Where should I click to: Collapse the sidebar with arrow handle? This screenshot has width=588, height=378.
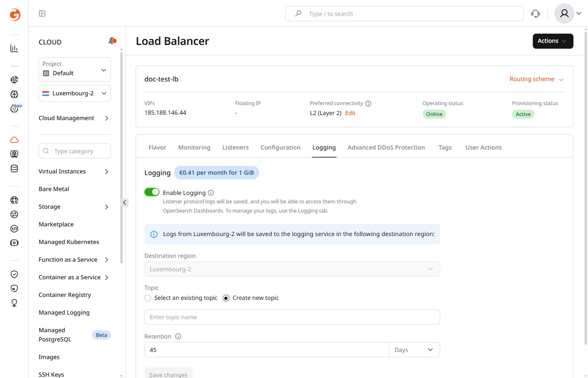pos(125,202)
